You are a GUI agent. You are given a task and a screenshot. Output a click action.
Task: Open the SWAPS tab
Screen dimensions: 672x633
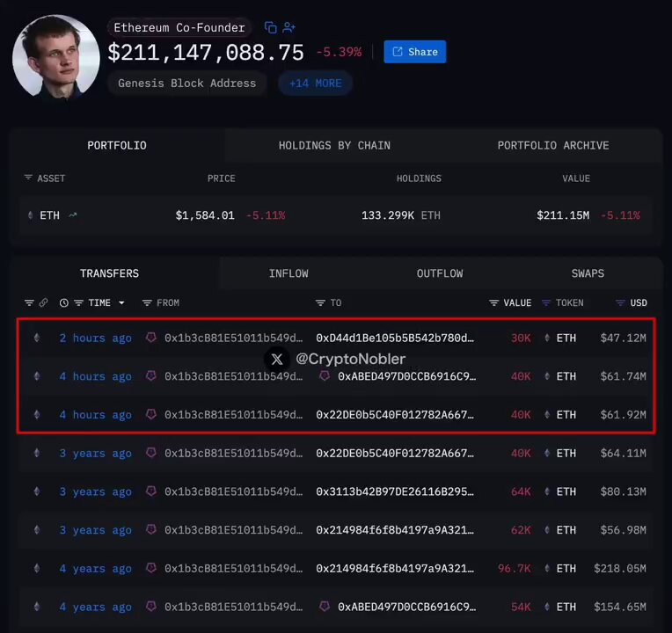tap(588, 273)
